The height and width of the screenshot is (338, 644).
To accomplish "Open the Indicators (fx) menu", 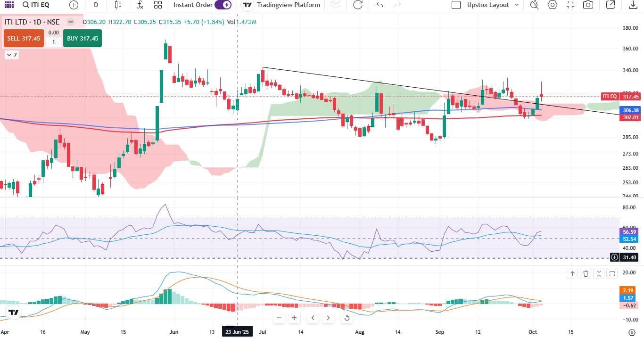I will click(140, 5).
